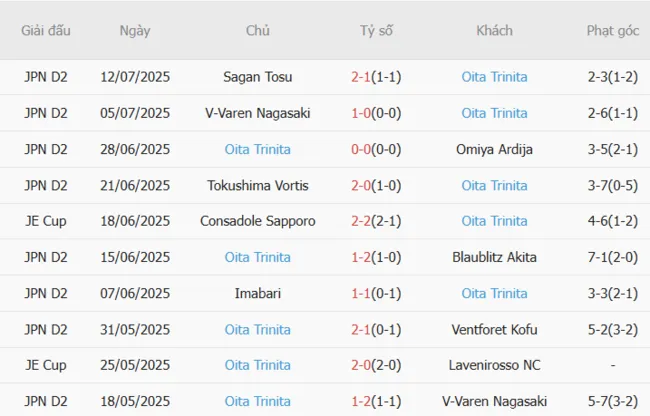Click V-Varen Nagasaki in the 18/05/2025 row

point(494,401)
